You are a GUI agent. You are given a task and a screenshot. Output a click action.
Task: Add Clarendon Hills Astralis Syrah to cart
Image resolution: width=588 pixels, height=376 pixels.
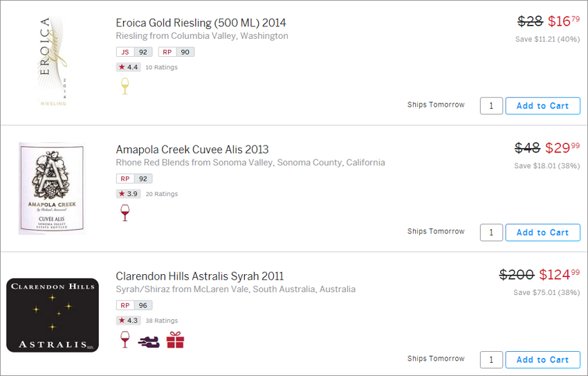tap(542, 359)
